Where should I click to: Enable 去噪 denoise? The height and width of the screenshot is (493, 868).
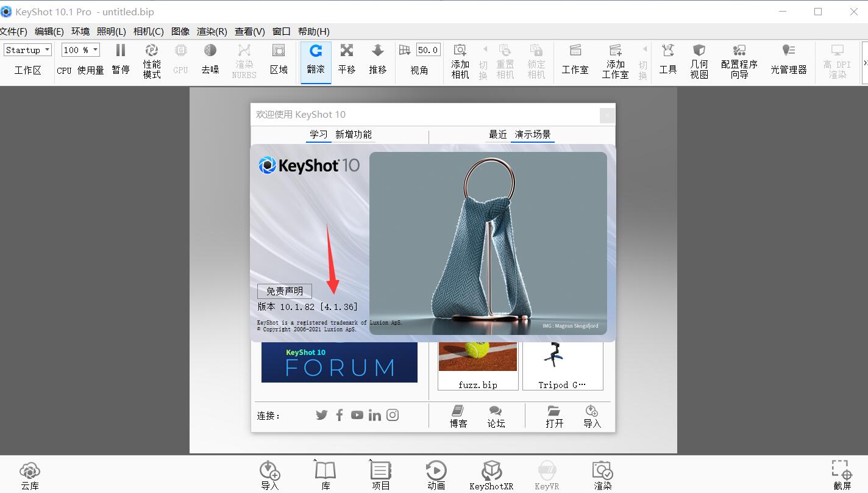pyautogui.click(x=210, y=60)
